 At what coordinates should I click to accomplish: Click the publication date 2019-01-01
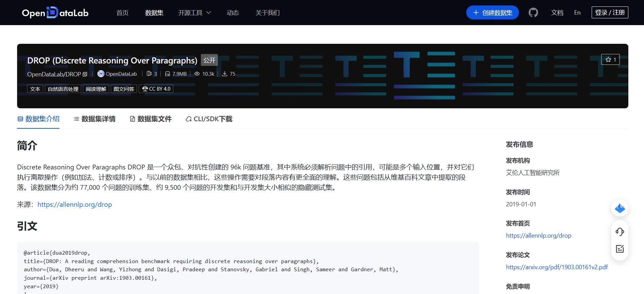pos(521,204)
